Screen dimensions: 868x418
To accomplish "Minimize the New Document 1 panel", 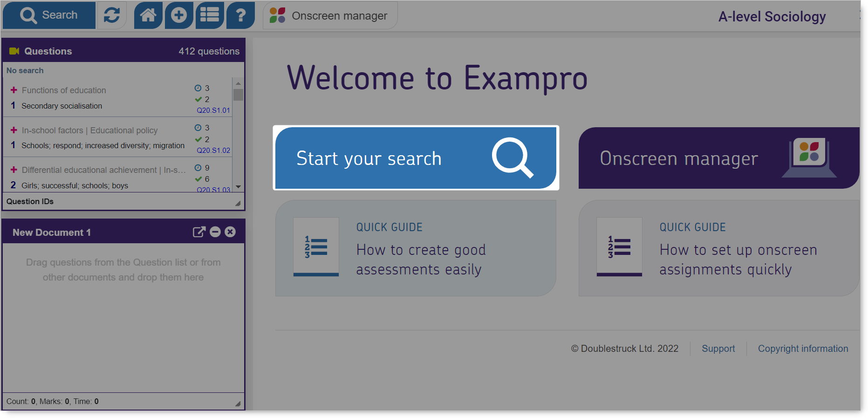I will coord(215,232).
